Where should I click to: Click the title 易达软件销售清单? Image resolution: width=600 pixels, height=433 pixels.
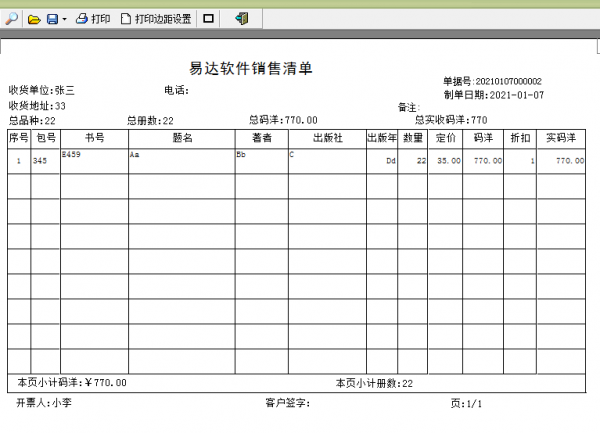coord(251,68)
